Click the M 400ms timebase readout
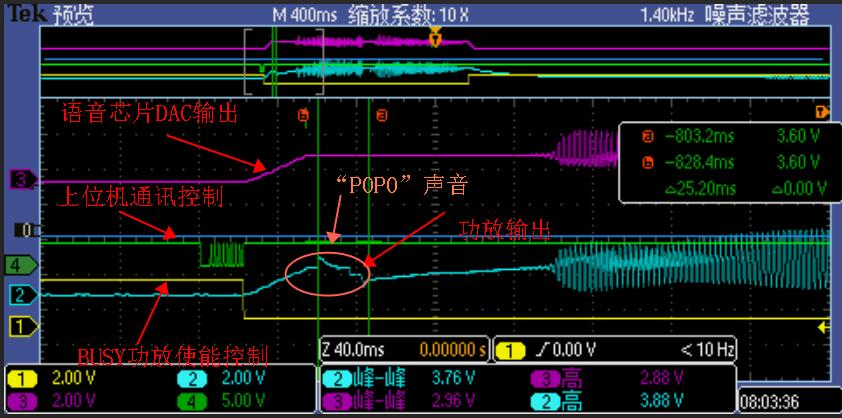This screenshot has width=842, height=418. pos(304,15)
